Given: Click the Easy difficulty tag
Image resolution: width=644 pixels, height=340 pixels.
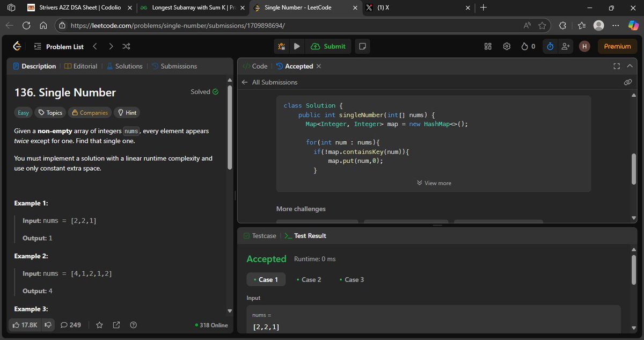Looking at the screenshot, I should pos(23,113).
